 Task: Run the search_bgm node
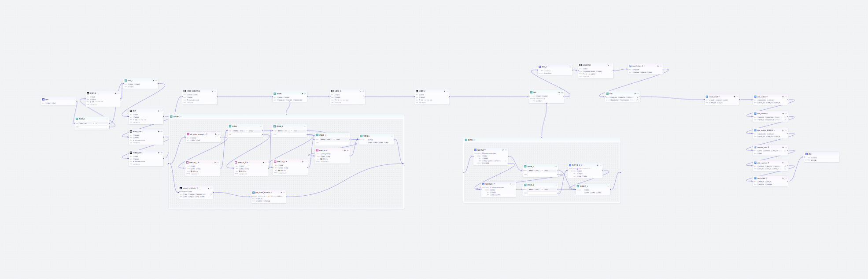[x=658, y=66]
